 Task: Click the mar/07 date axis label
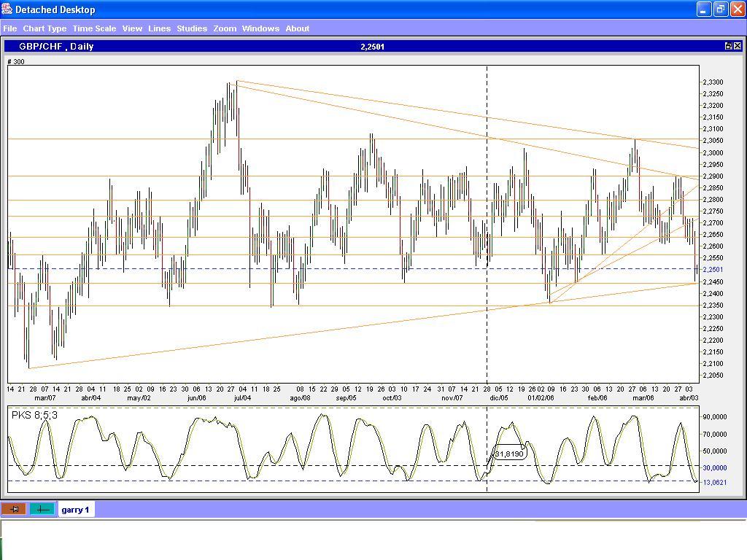[x=44, y=397]
